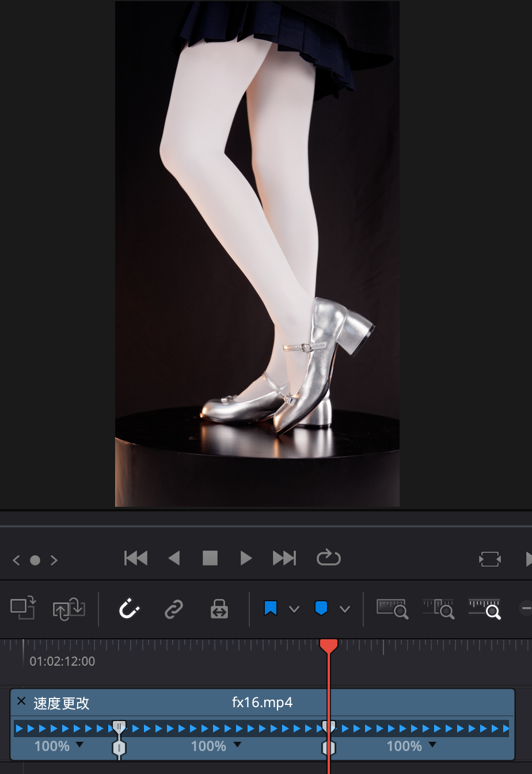Open the marker color dropdown
Image resolution: width=532 pixels, height=774 pixels.
[345, 609]
